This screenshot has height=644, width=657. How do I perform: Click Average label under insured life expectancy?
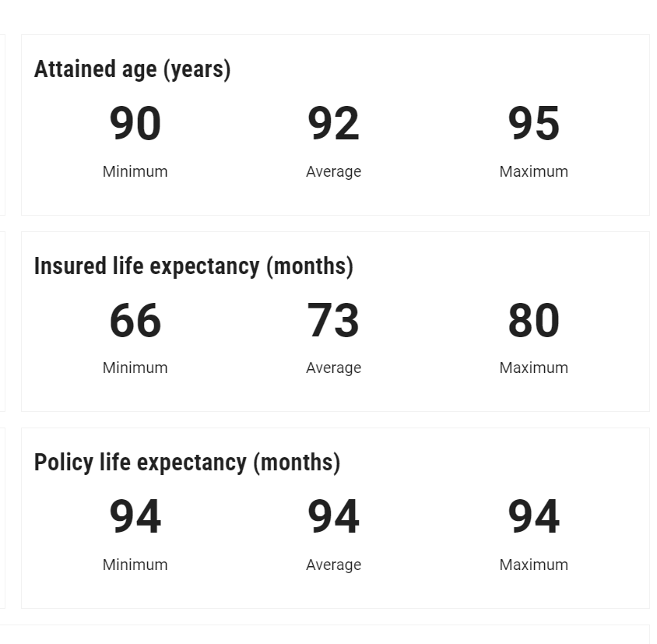click(x=333, y=368)
